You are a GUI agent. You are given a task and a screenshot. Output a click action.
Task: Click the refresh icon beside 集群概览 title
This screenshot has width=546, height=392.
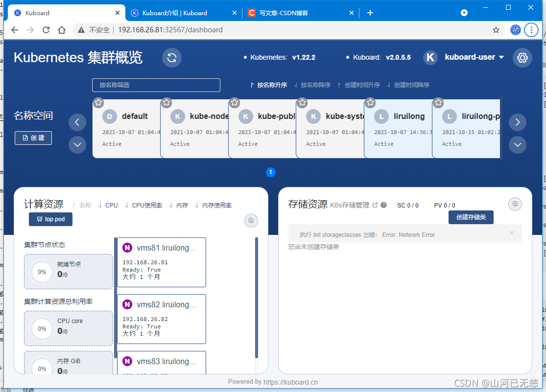pyautogui.click(x=171, y=57)
